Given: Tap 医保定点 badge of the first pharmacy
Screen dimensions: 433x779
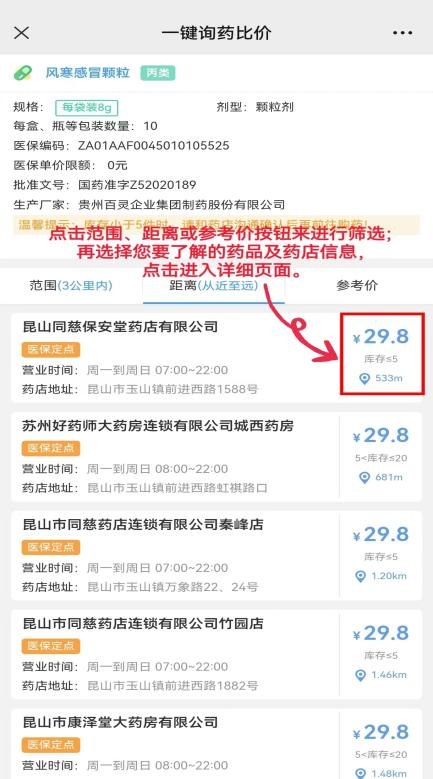Looking at the screenshot, I should pos(51,349).
